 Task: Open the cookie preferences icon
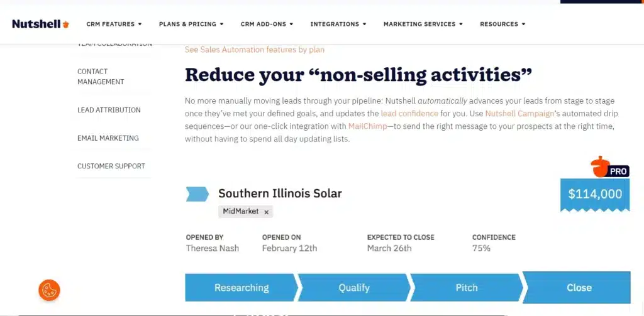49,290
